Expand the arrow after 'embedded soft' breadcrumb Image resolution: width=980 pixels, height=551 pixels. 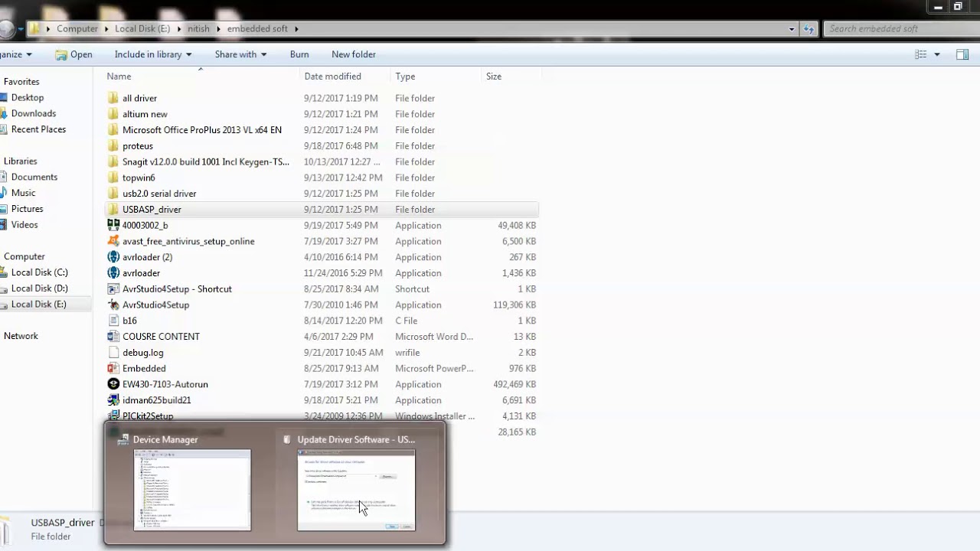tap(296, 29)
